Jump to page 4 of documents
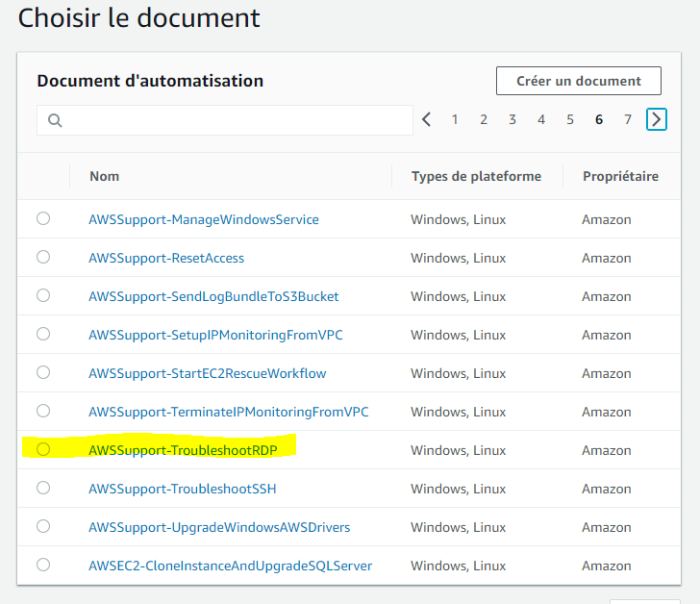Image resolution: width=700 pixels, height=604 pixels. point(541,119)
